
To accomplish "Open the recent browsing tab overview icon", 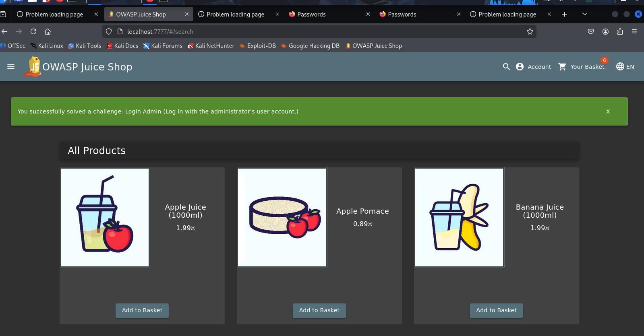I will tap(3, 14).
